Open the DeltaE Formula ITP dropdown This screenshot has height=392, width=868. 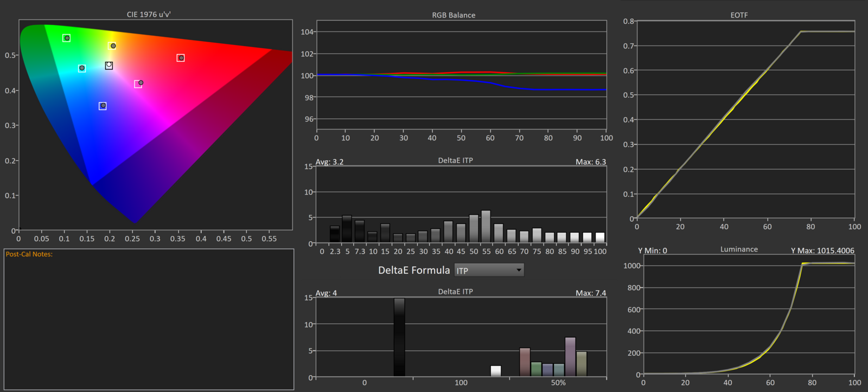click(488, 270)
